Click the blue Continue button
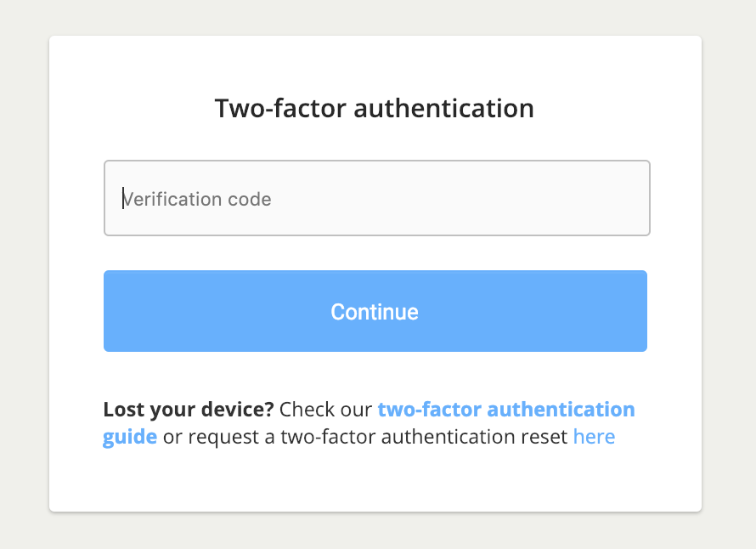The image size is (756, 549). click(x=375, y=311)
